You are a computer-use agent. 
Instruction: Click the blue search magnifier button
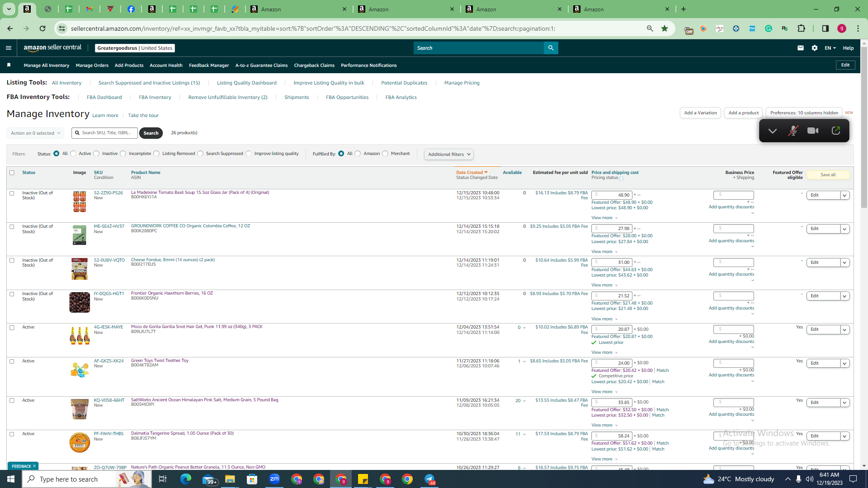pyautogui.click(x=551, y=48)
